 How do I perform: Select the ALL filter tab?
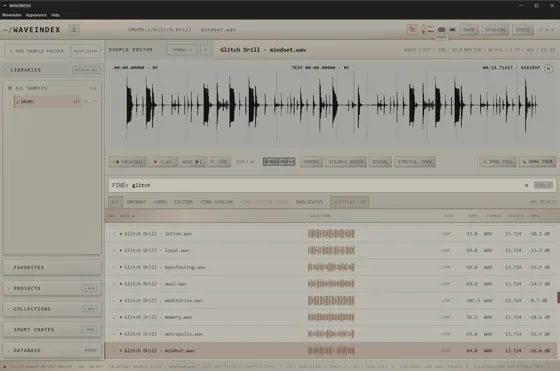click(115, 202)
